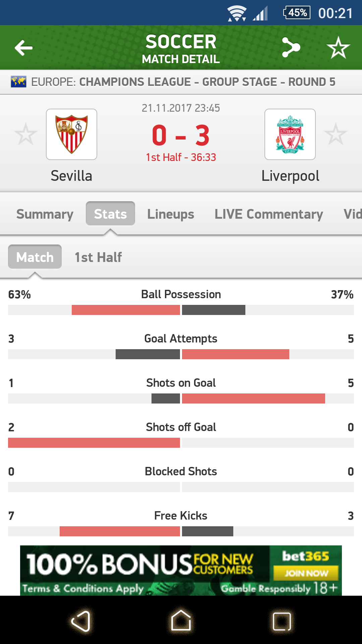Tap the Ball Possession bar
Viewport: 362px width, 644px height.
tap(181, 310)
